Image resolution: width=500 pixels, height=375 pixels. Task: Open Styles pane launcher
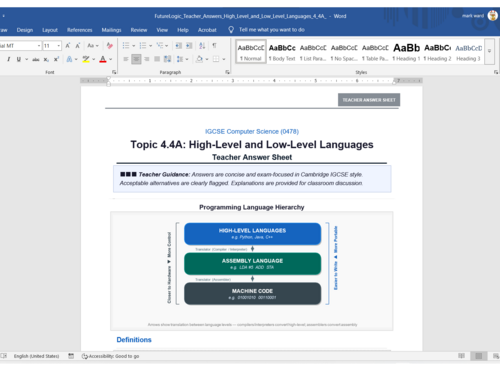click(x=496, y=72)
